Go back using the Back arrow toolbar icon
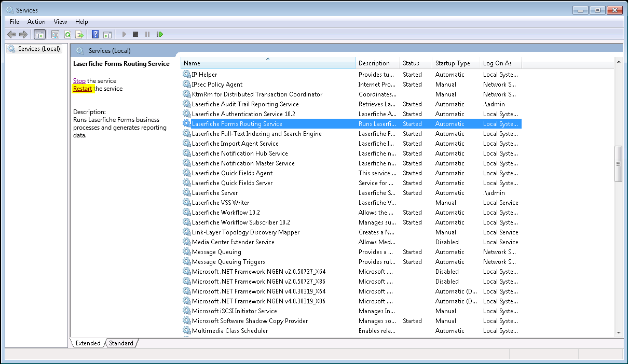628x364 pixels. click(x=11, y=34)
